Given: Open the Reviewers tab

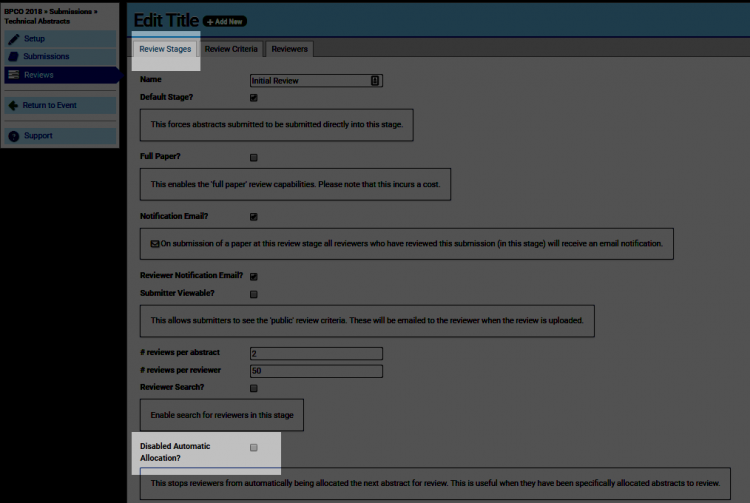Looking at the screenshot, I should pyautogui.click(x=289, y=49).
